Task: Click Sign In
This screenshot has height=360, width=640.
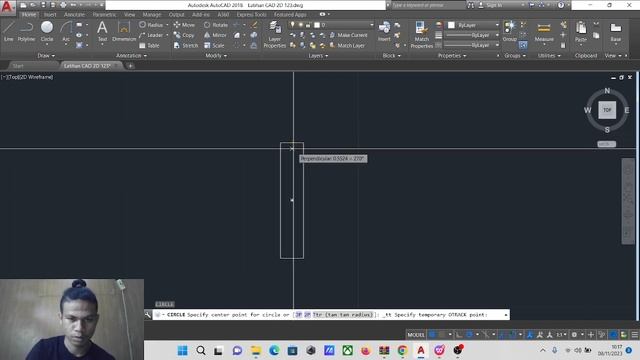Action: pos(491,5)
